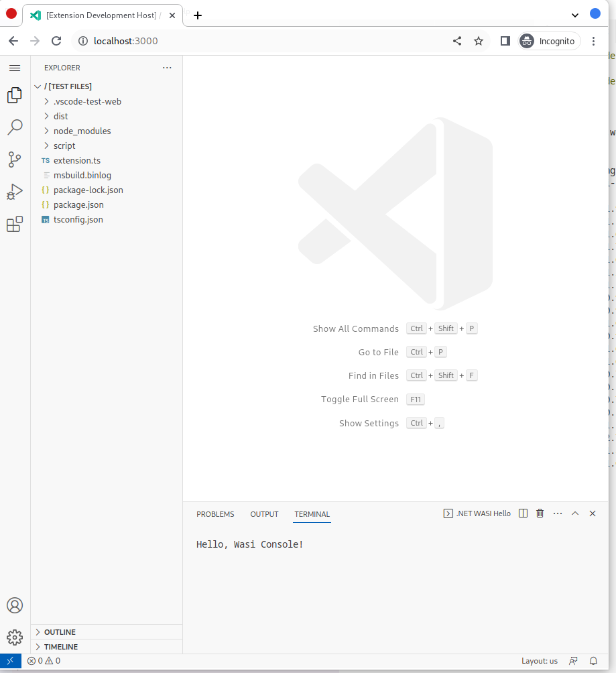This screenshot has height=673, width=616.
Task: Select the Extension Development Host browser tab
Action: pos(102,15)
